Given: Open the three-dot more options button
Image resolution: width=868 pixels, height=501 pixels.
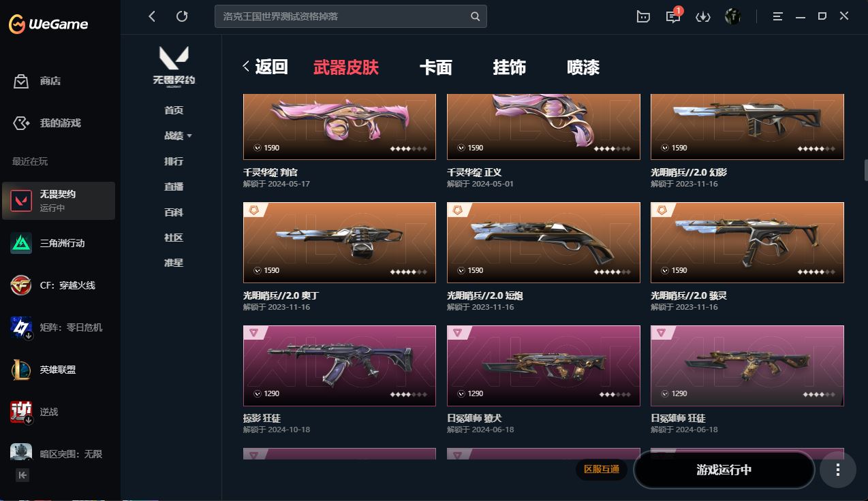Looking at the screenshot, I should coord(837,470).
